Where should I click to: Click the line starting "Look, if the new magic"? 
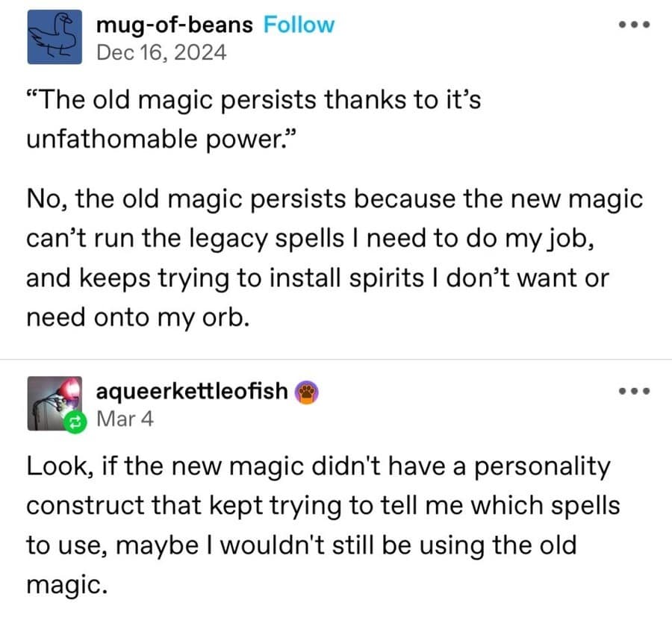pyautogui.click(x=319, y=467)
